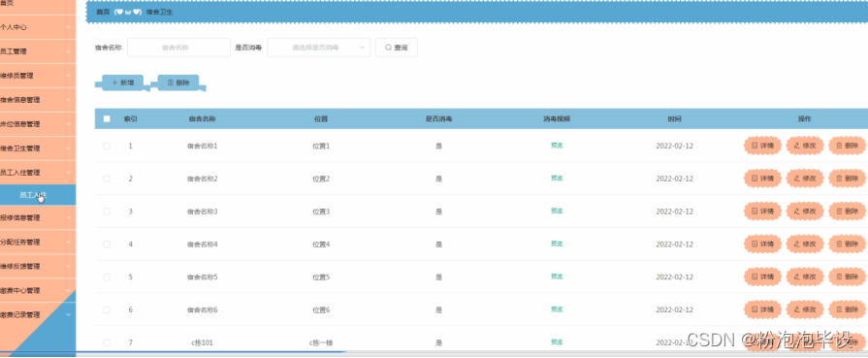
Task: Click the 消毒视频 column header
Action: 557,118
